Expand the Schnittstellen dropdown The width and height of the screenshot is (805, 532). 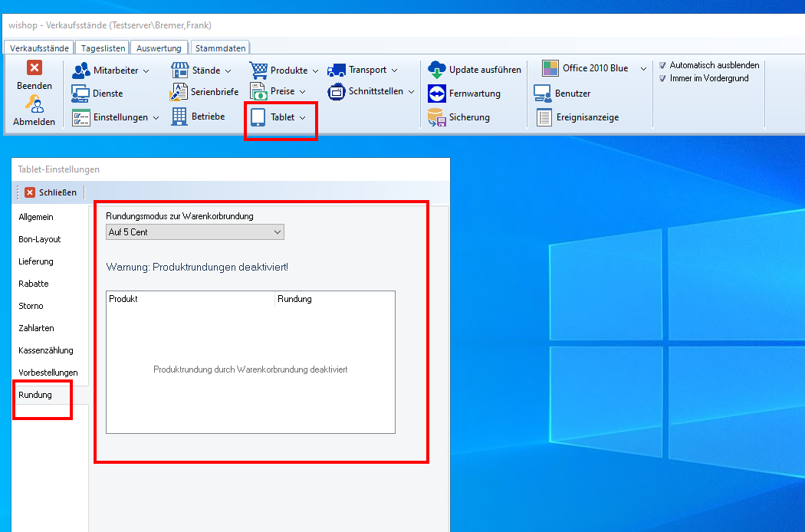(411, 92)
